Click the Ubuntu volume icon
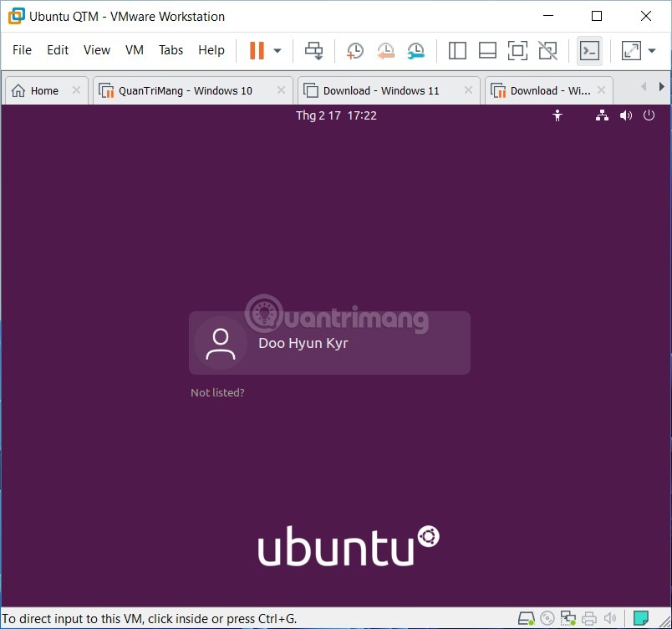The height and width of the screenshot is (629, 672). (x=626, y=115)
